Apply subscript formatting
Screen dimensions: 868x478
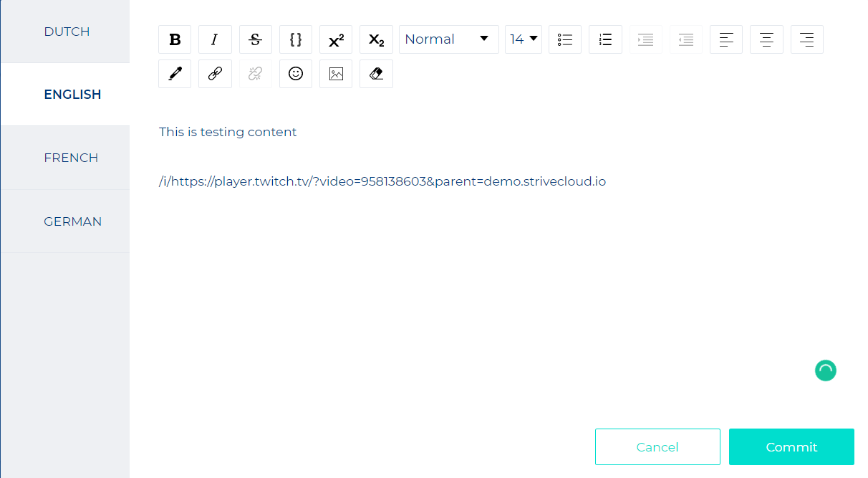(376, 39)
